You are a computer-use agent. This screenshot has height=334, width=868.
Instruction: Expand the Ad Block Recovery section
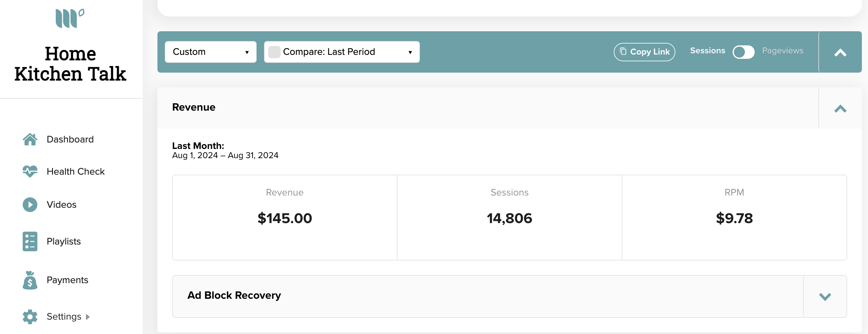point(825,297)
